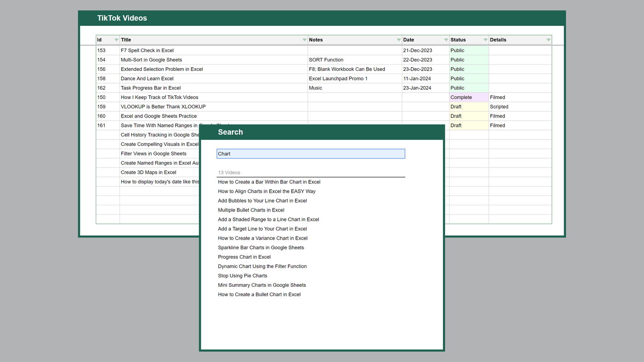
Task: Click the 'Public' status for Multi-Sort video
Action: pyautogui.click(x=457, y=60)
